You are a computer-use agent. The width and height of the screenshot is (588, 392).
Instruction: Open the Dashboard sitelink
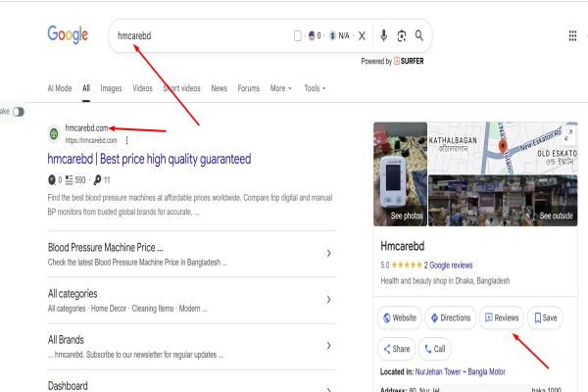[x=68, y=385]
